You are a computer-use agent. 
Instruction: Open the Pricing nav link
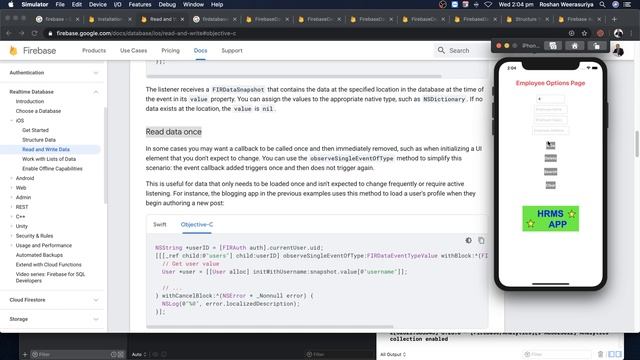(170, 51)
